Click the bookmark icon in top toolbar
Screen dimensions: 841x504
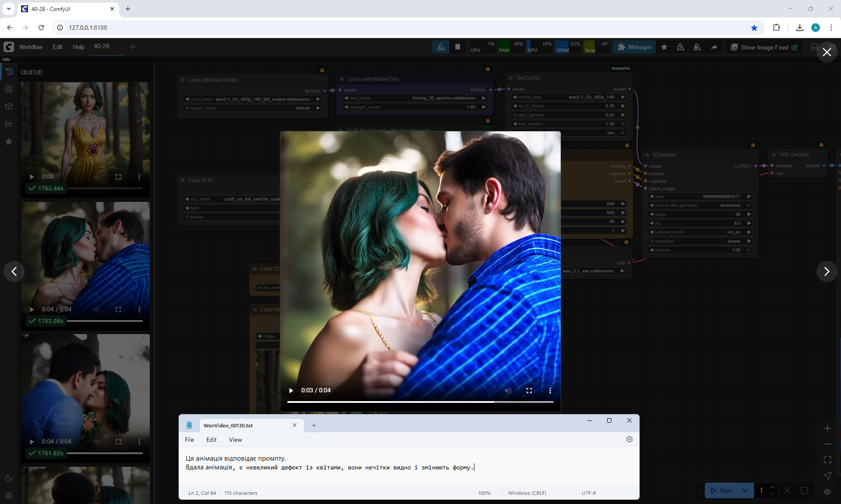457,47
